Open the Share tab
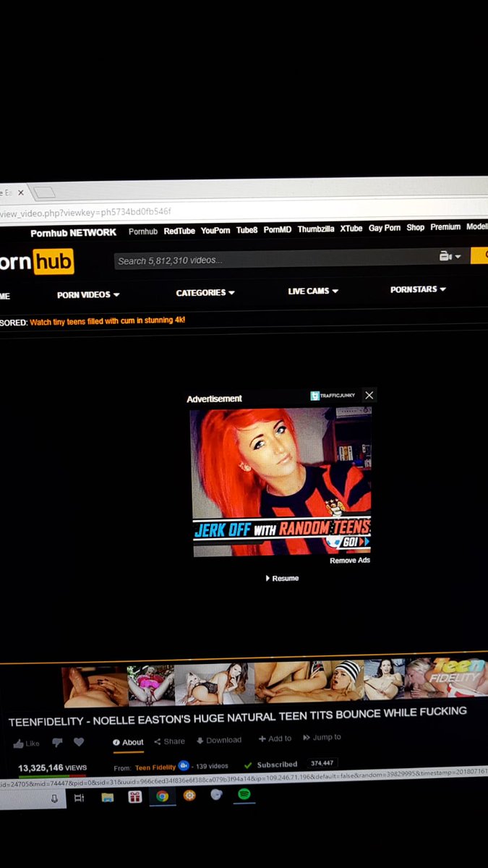 click(169, 741)
